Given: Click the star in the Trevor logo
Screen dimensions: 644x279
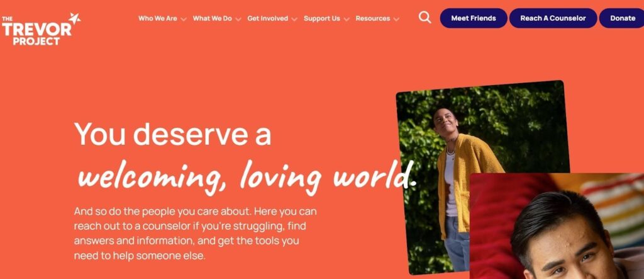Looking at the screenshot, I should tap(74, 18).
